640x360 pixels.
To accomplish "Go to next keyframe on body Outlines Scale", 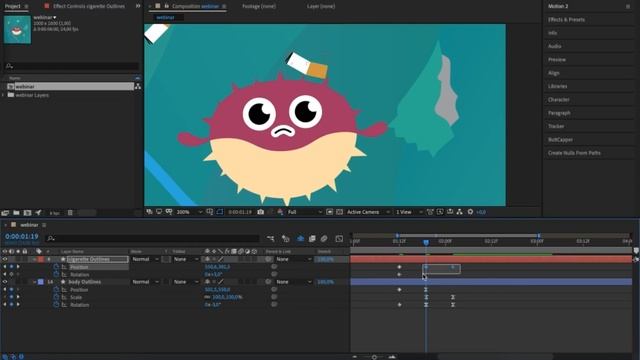I will point(18,297).
